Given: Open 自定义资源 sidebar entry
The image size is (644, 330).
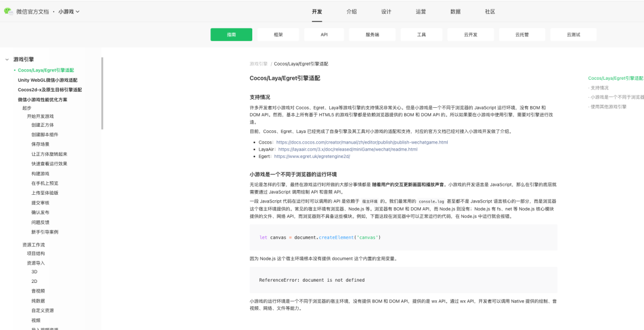Looking at the screenshot, I should click(x=42, y=310).
